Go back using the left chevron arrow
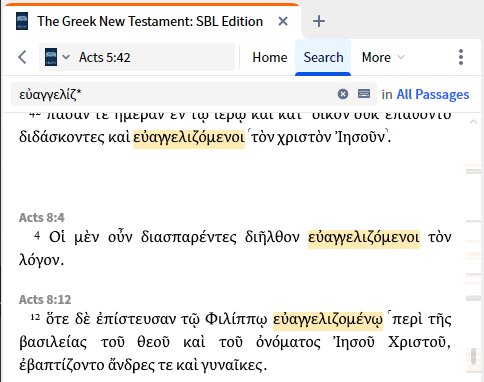Image resolution: width=484 pixels, height=382 pixels. (x=22, y=57)
